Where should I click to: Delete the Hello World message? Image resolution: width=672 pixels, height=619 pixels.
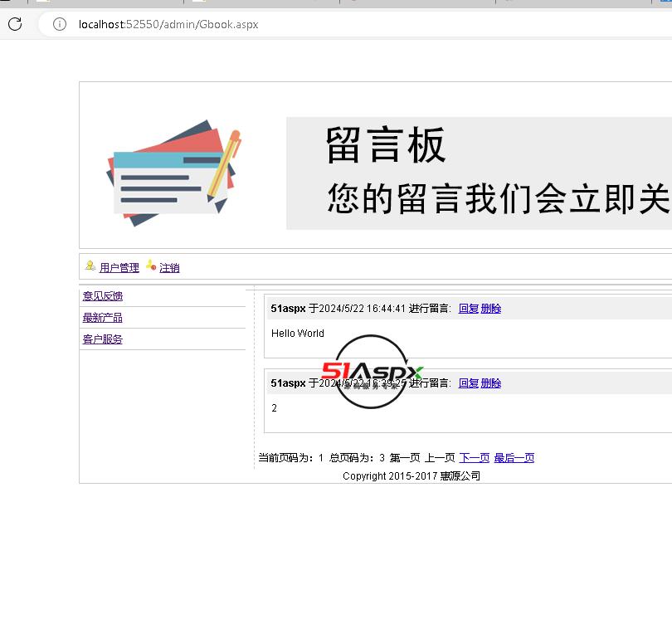(x=490, y=309)
